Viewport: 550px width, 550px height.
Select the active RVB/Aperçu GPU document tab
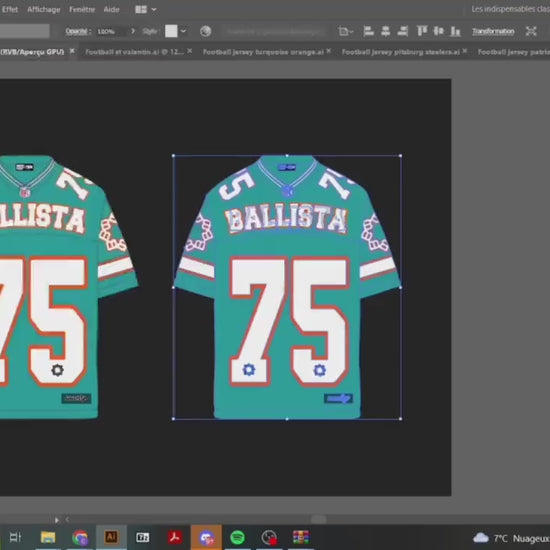(32, 52)
